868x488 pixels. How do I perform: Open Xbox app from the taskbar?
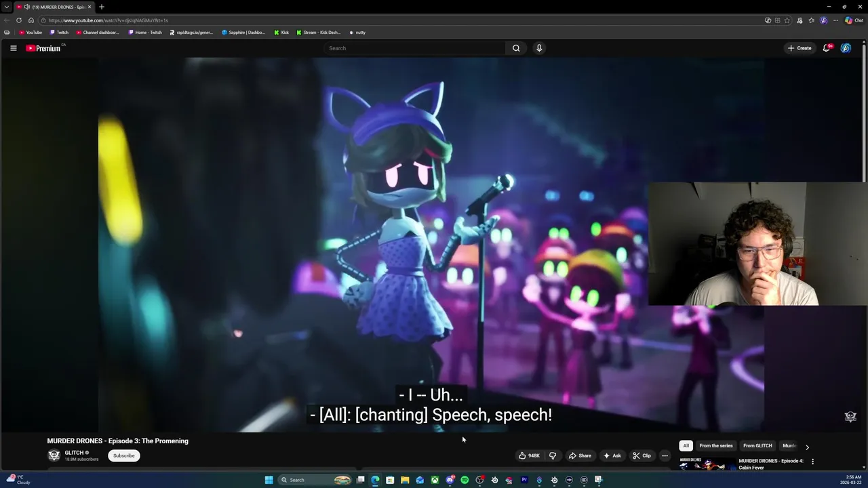(x=435, y=480)
